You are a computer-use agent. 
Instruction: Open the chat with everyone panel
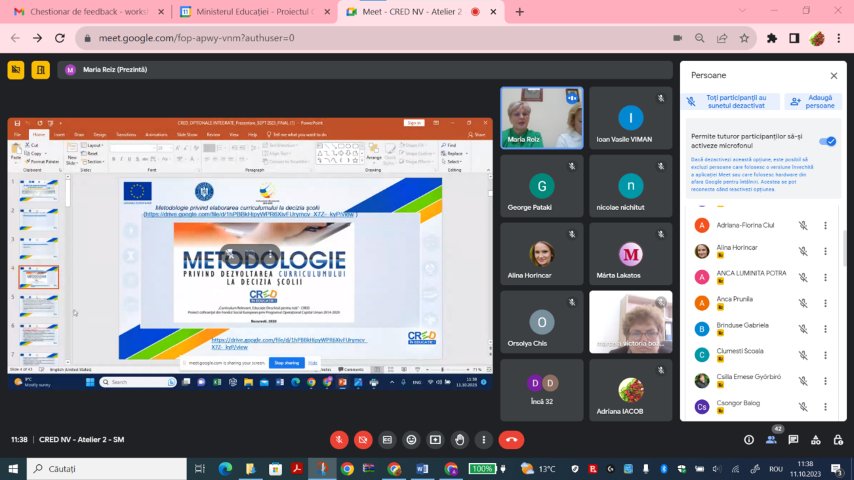(x=794, y=439)
